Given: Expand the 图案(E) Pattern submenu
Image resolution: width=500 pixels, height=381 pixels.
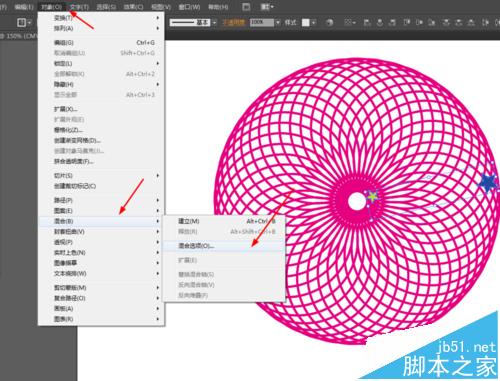Looking at the screenshot, I should click(x=101, y=211).
